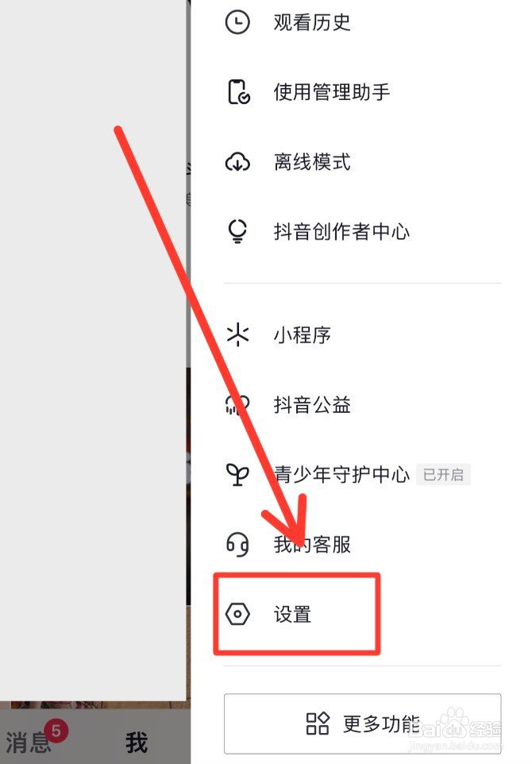Tap the four-squares icon in 更多功能
Screen dimensions: 532x764
click(318, 724)
